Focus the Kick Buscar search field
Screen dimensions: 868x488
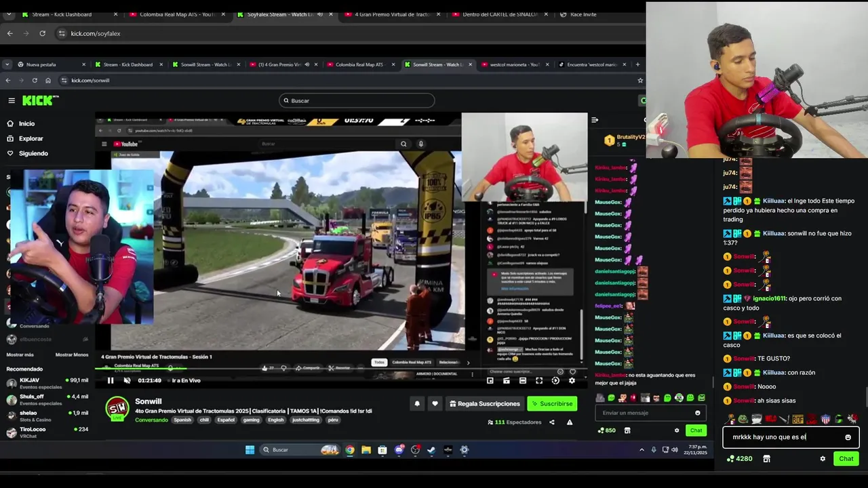point(357,100)
